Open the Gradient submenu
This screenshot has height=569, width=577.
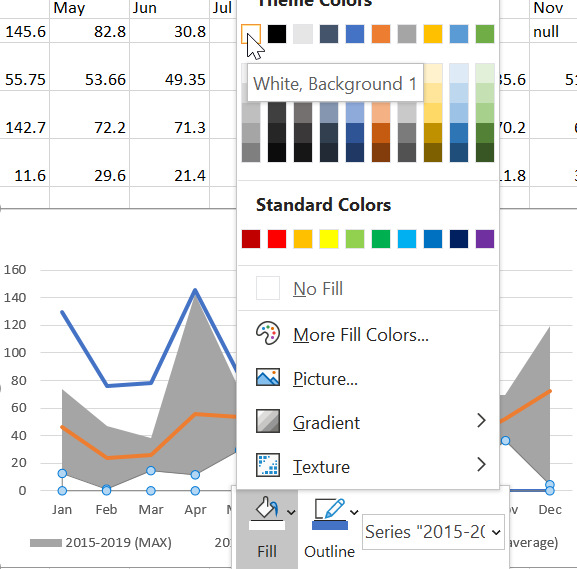click(x=368, y=422)
